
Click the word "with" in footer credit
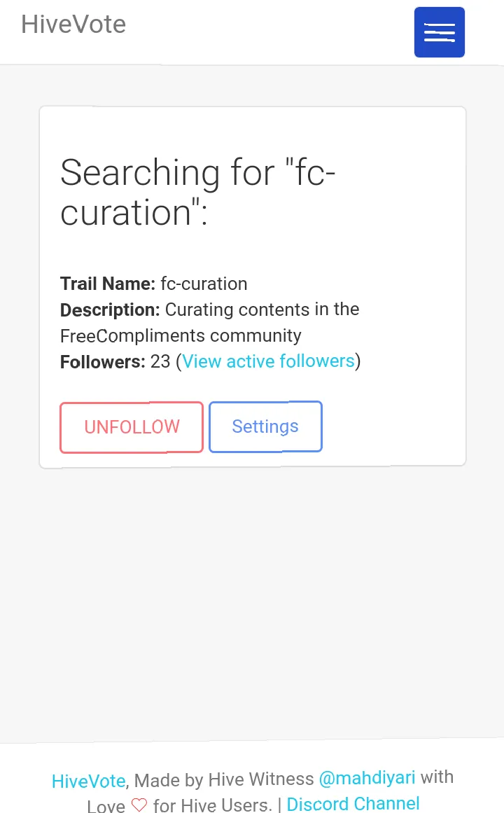click(437, 777)
